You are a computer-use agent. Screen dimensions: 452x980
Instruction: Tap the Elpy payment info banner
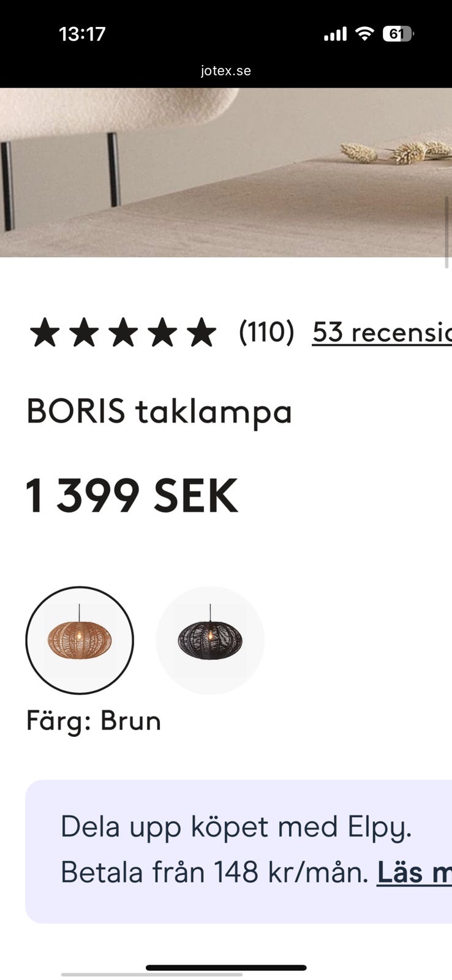point(239,851)
